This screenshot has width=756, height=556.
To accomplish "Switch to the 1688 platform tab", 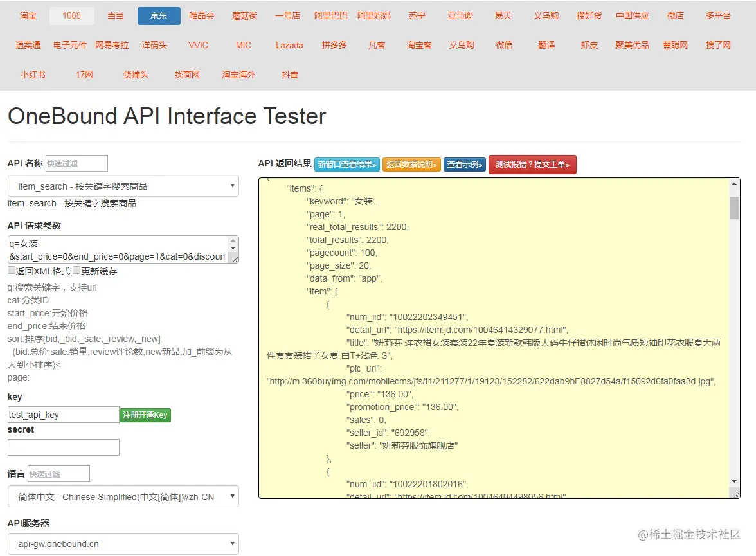I will pos(71,16).
